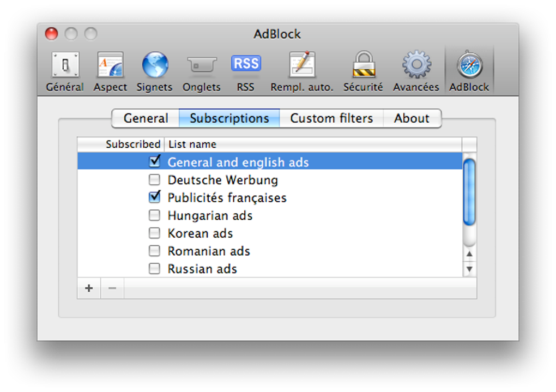Click the scrollbar down arrow
The image size is (556, 392).
point(469,269)
